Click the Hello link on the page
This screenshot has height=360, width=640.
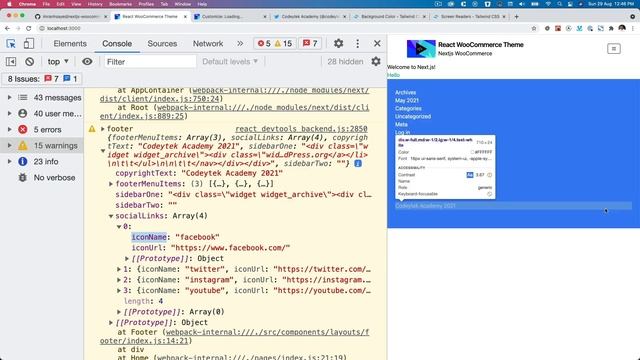393,75
